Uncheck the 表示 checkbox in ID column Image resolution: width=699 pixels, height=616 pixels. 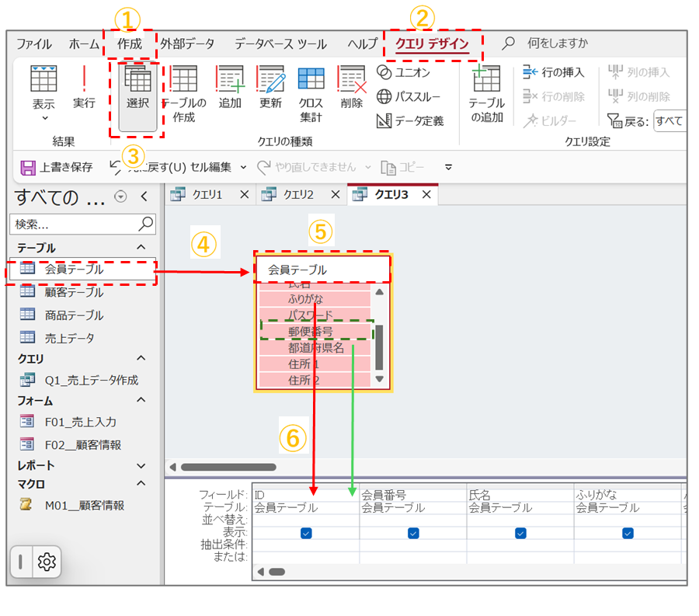click(x=306, y=533)
